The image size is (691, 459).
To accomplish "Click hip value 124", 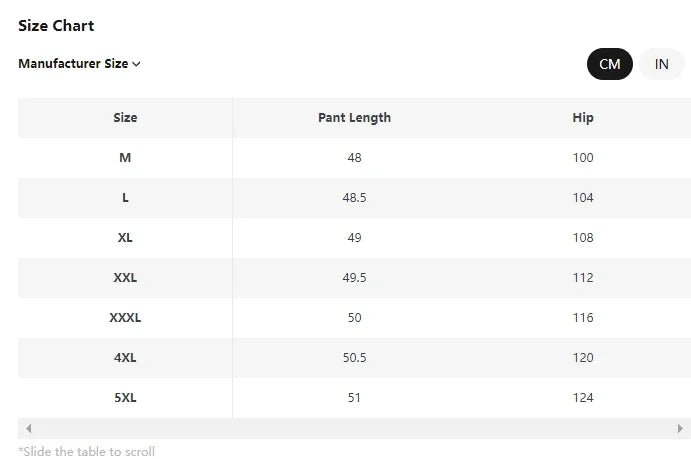I will coord(583,398).
